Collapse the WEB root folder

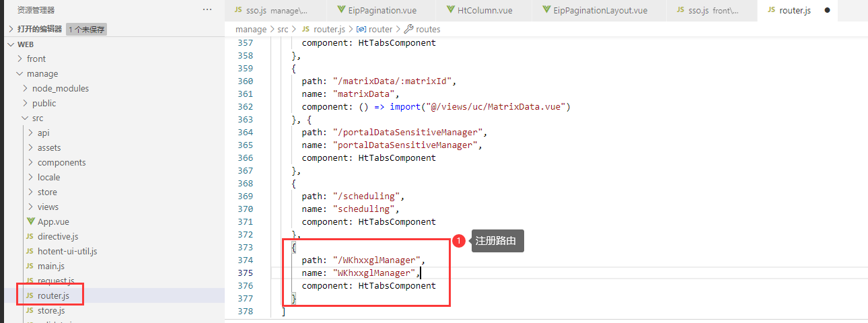click(x=10, y=44)
